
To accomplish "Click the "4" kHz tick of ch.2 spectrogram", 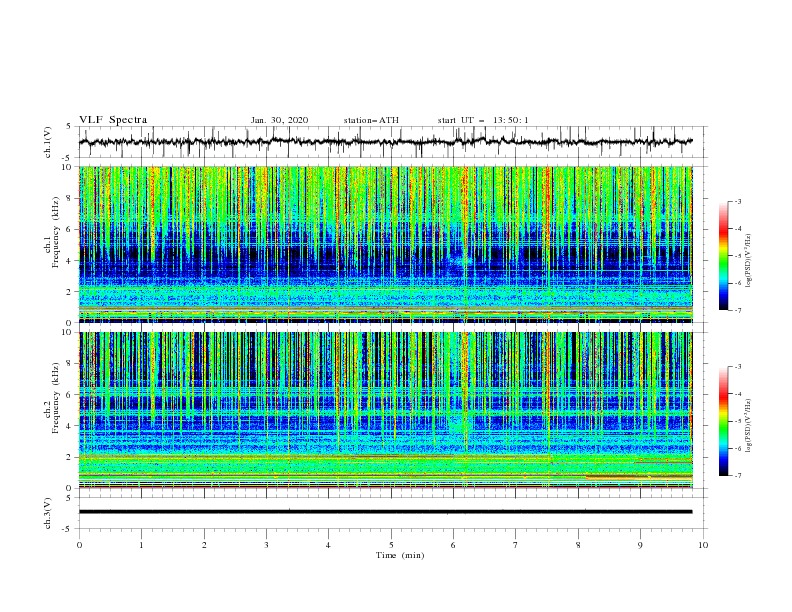I will tap(71, 426).
